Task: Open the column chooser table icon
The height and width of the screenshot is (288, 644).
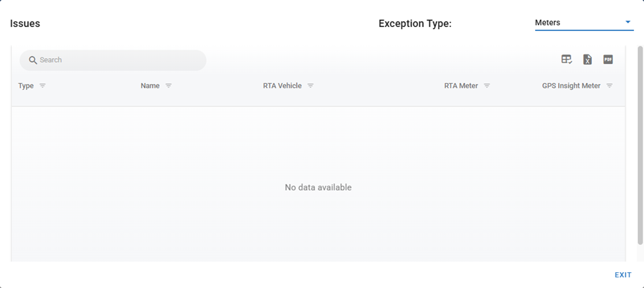Action: pyautogui.click(x=567, y=59)
